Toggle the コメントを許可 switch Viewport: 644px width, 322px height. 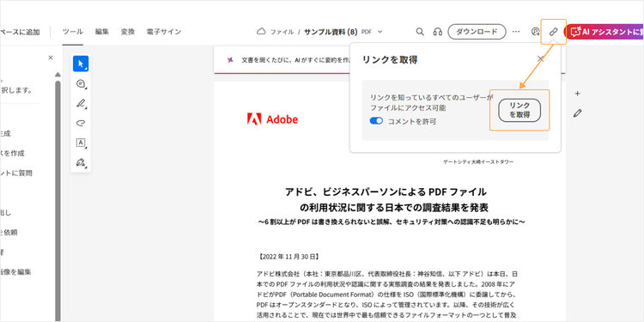pyautogui.click(x=376, y=121)
